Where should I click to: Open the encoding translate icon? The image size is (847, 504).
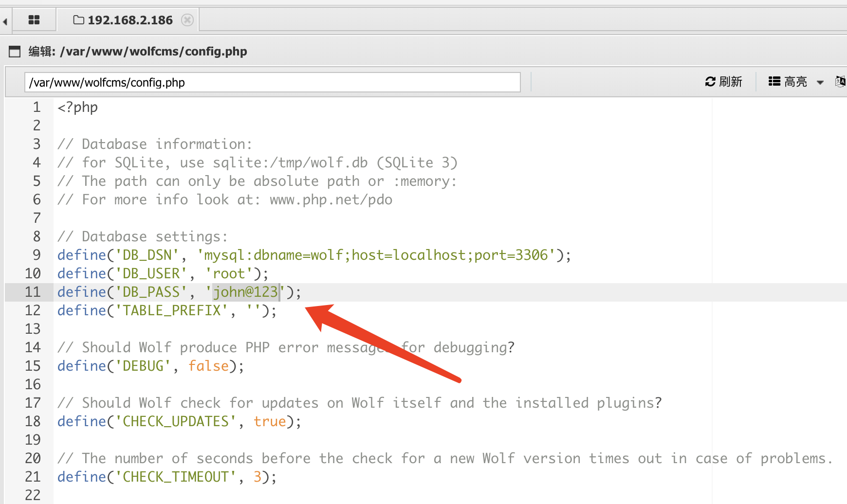840,81
